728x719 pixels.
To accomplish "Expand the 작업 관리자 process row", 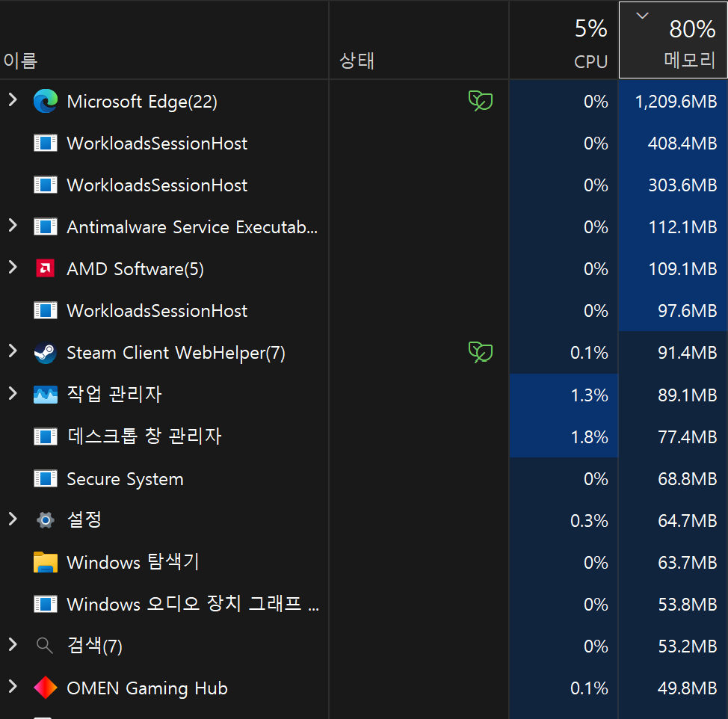I will coord(13,393).
